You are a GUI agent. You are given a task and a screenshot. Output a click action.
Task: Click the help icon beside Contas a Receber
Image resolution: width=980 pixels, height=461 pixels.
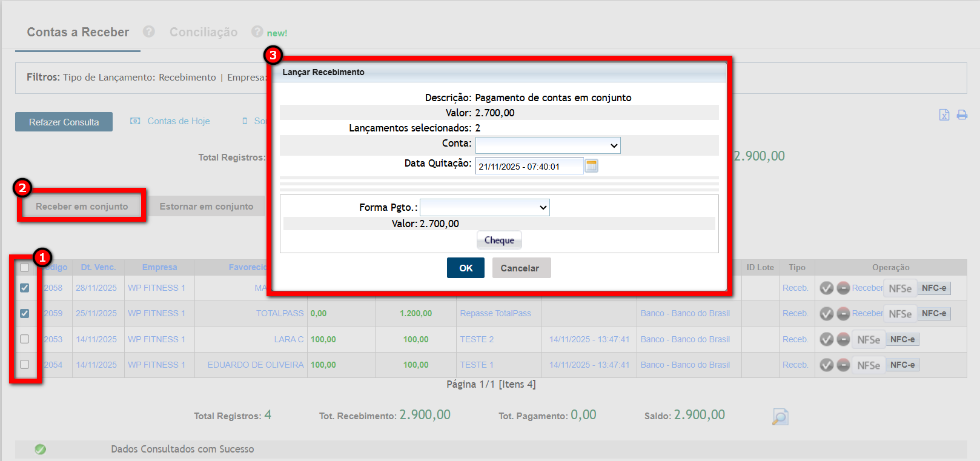[x=149, y=32]
